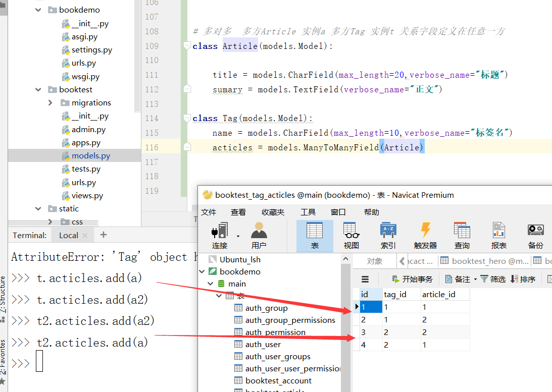Click the id column header

(371, 294)
